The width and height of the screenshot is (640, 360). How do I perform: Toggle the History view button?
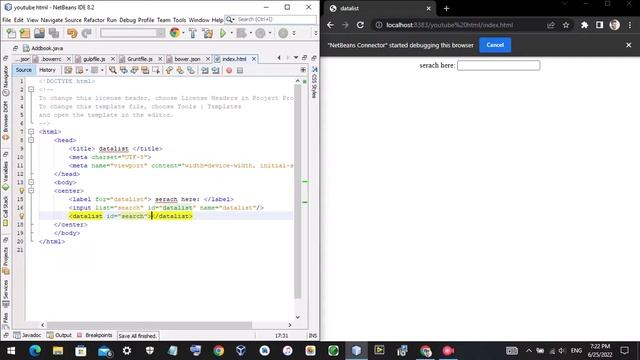47,70
